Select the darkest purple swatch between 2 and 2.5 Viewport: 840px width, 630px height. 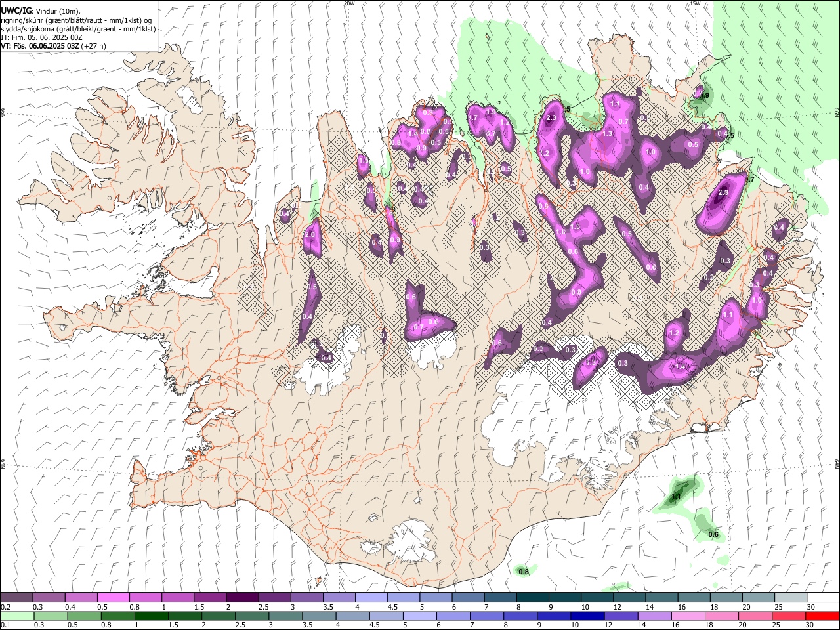pos(241,598)
